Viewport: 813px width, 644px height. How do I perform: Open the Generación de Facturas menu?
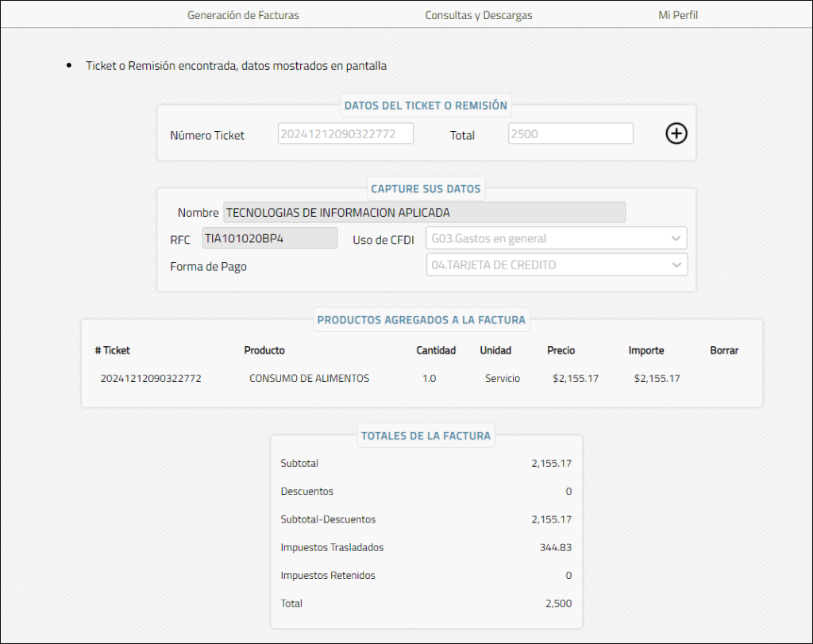pyautogui.click(x=243, y=15)
